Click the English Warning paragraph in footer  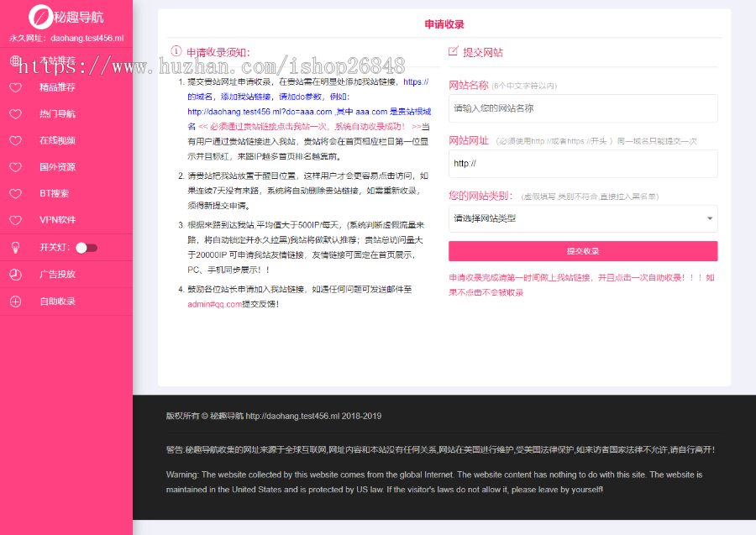click(434, 482)
